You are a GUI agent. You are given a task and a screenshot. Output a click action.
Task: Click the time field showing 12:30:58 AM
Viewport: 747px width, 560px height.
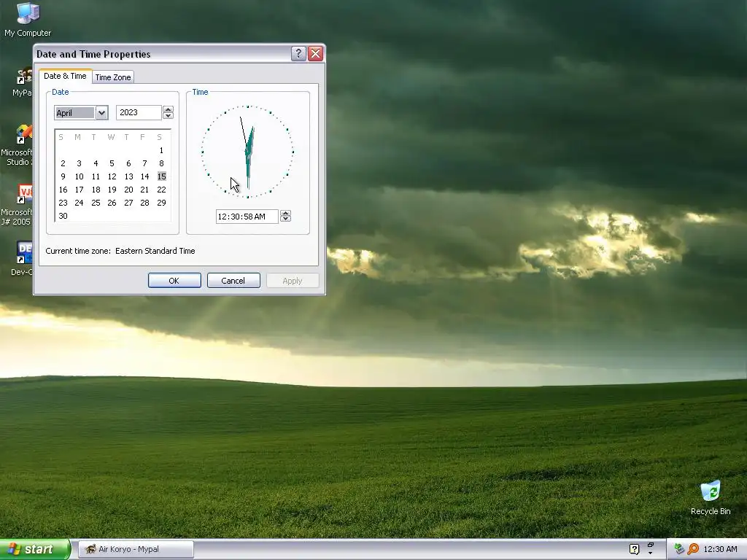[x=247, y=217]
